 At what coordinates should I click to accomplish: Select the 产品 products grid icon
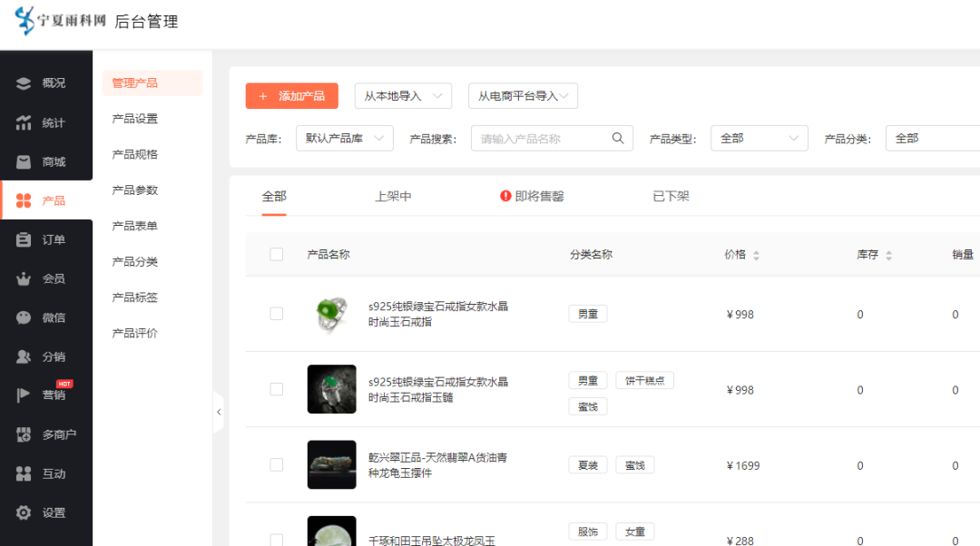23,200
